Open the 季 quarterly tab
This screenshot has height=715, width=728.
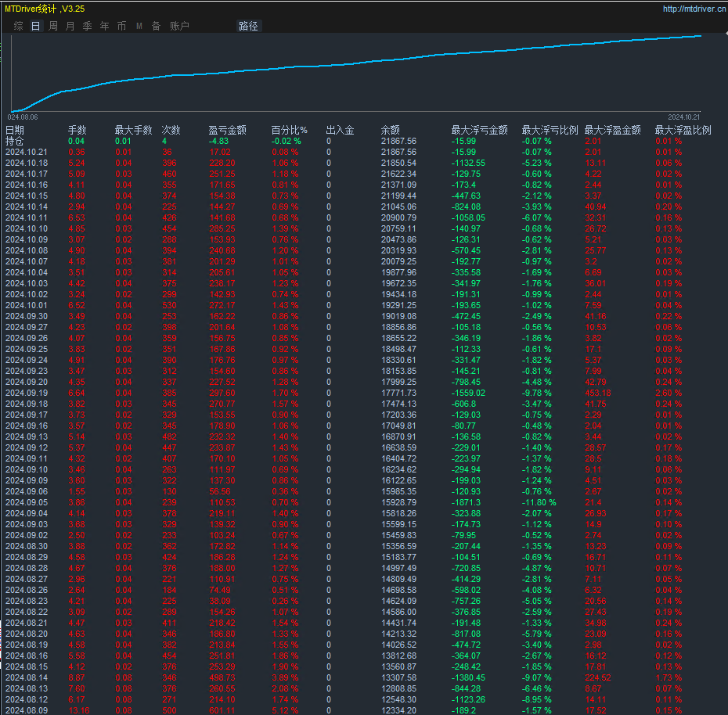(88, 26)
